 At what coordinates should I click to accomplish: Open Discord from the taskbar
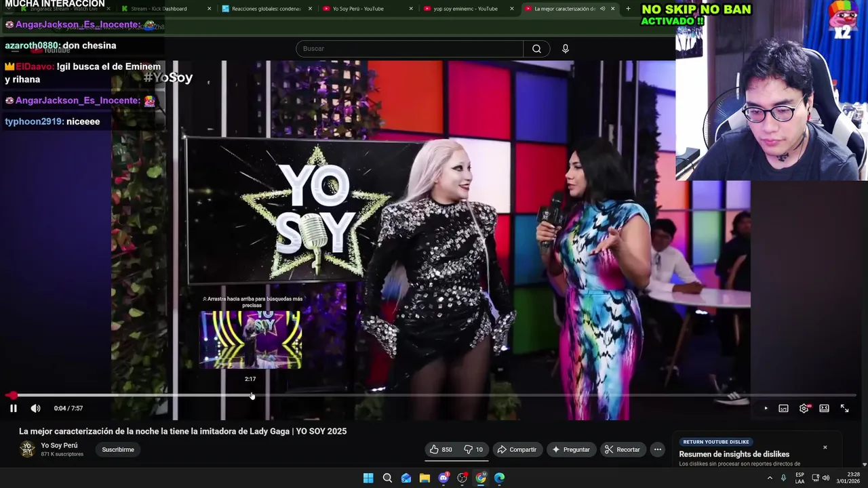tap(443, 478)
